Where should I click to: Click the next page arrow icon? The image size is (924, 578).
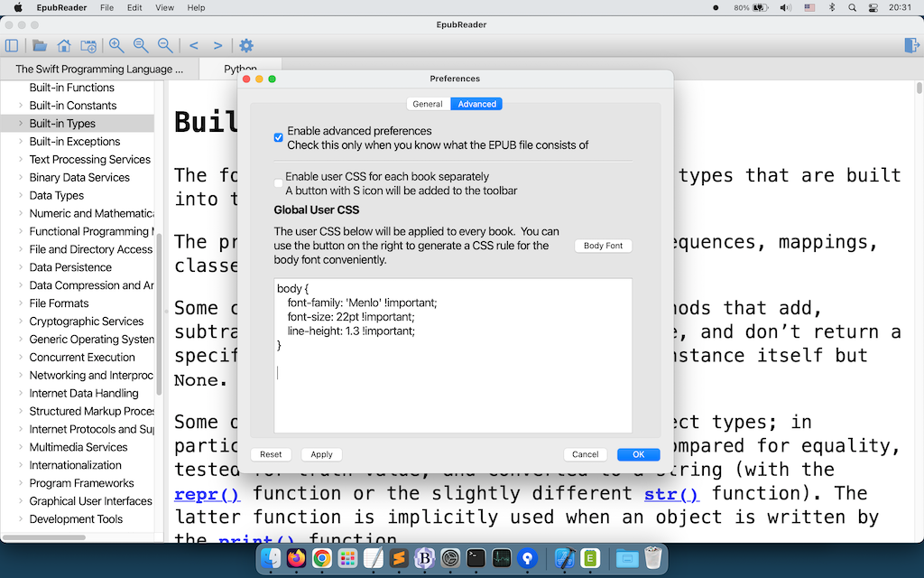tap(217, 45)
